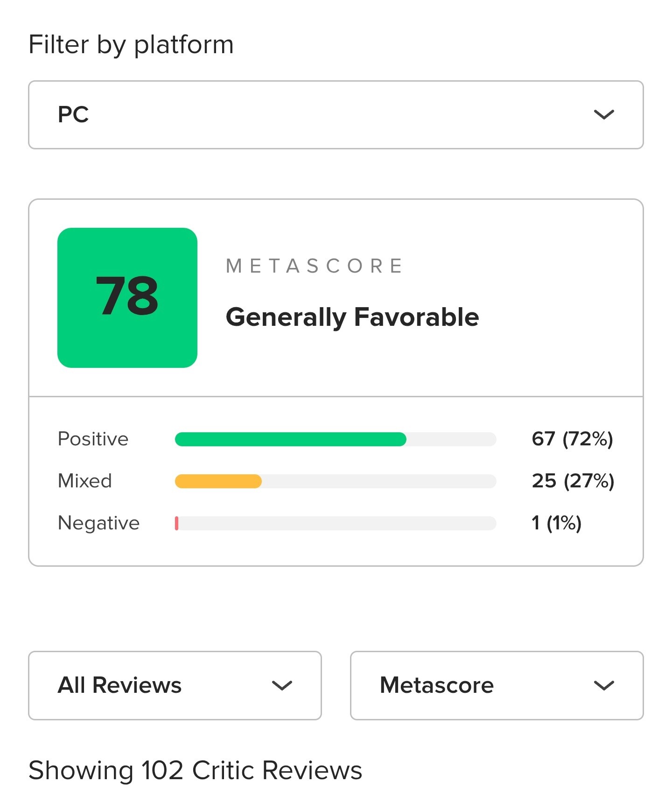672x803 pixels.
Task: Click the Generally Favorable heading
Action: pyautogui.click(x=352, y=317)
